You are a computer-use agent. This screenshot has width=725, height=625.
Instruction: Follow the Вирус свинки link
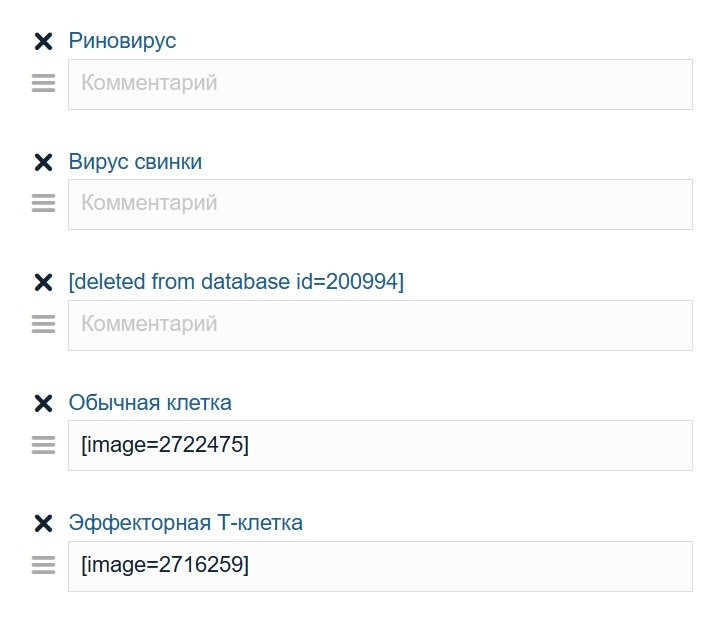[x=135, y=162]
